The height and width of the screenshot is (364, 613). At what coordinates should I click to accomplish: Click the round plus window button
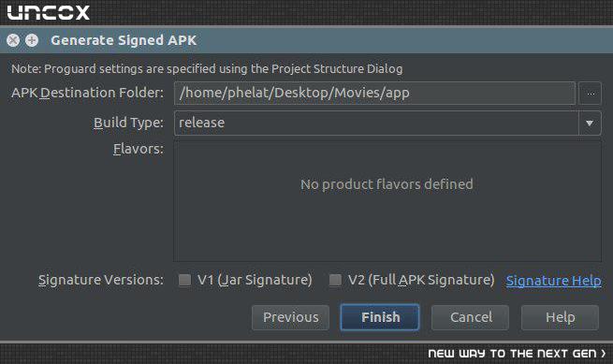[x=32, y=40]
